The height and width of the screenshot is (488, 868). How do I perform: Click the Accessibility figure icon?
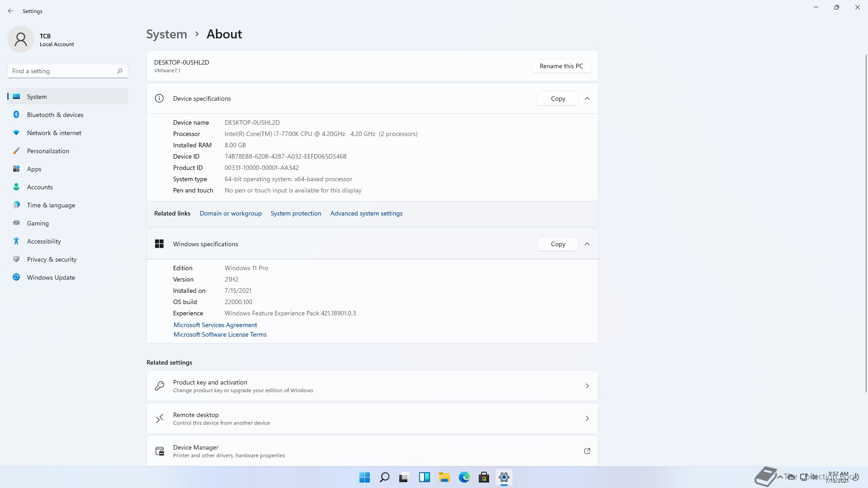point(16,241)
